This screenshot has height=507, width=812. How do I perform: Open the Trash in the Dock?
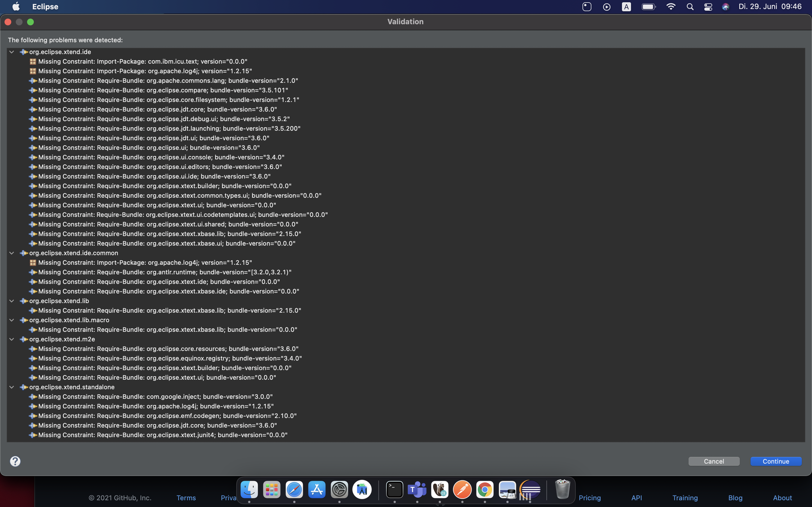pyautogui.click(x=563, y=490)
